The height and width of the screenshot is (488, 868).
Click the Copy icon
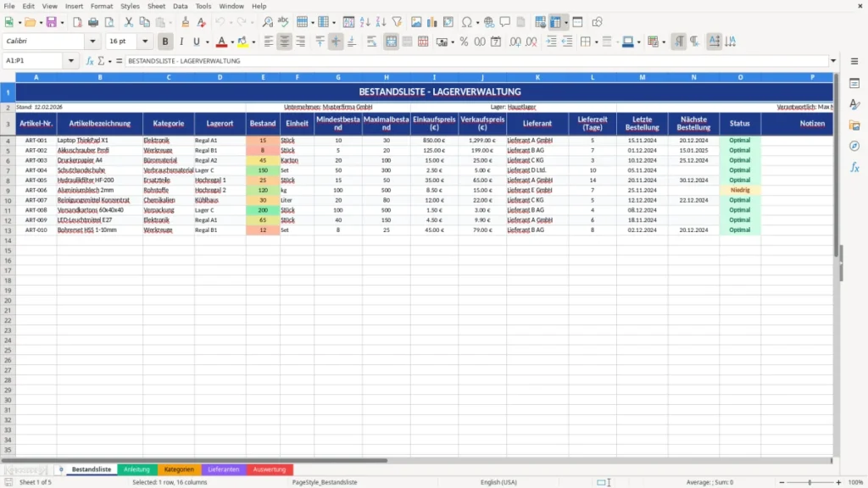tap(144, 22)
